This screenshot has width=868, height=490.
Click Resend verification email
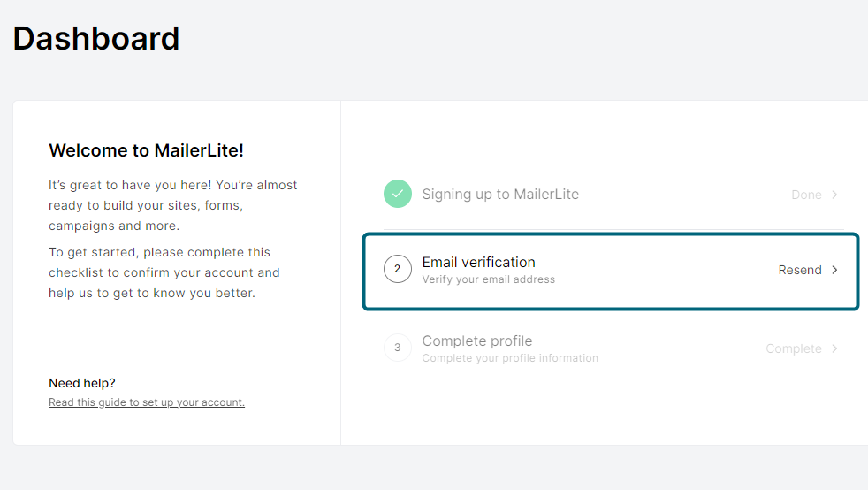800,270
